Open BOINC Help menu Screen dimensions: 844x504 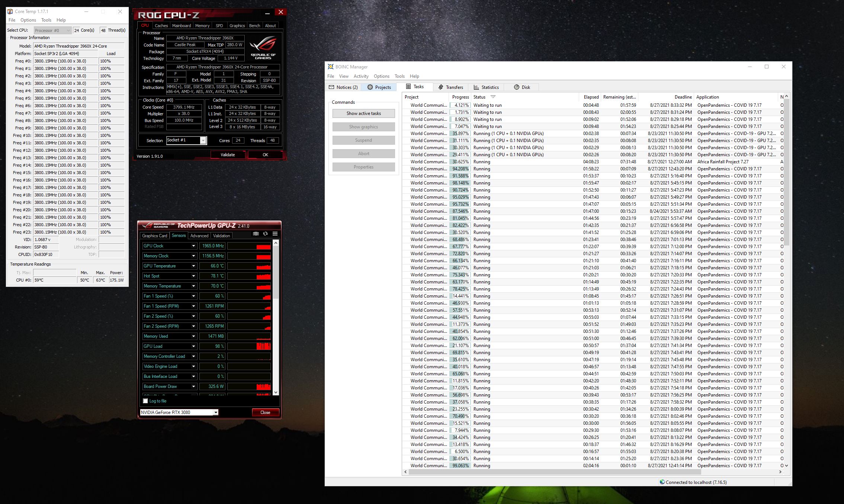pyautogui.click(x=414, y=76)
